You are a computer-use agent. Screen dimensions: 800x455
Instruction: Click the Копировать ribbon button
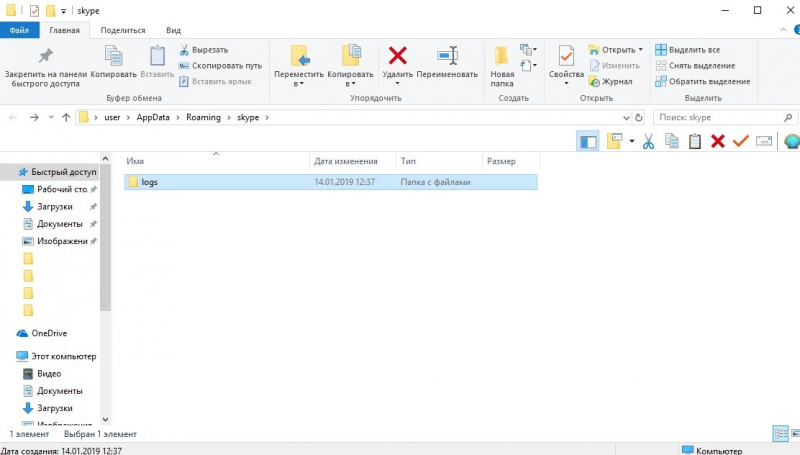(113, 62)
